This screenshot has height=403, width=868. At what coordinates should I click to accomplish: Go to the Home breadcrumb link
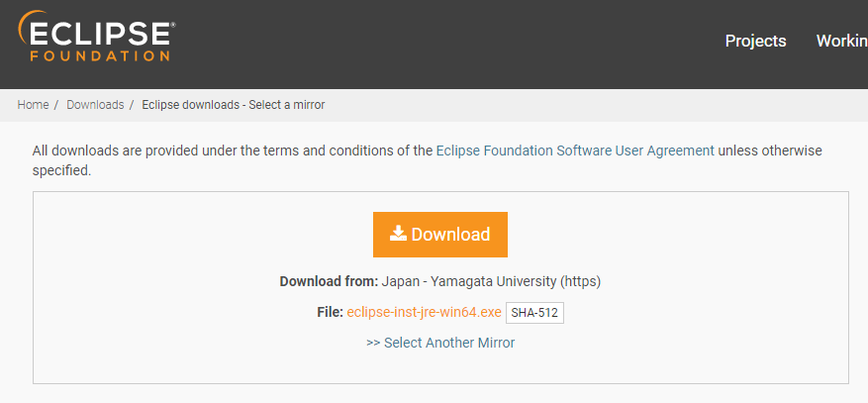[x=33, y=105]
